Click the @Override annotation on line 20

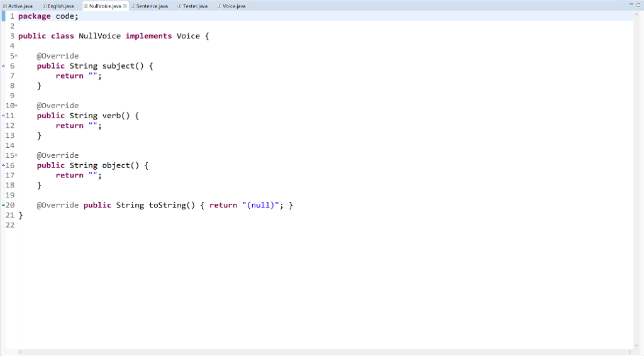[57, 205]
